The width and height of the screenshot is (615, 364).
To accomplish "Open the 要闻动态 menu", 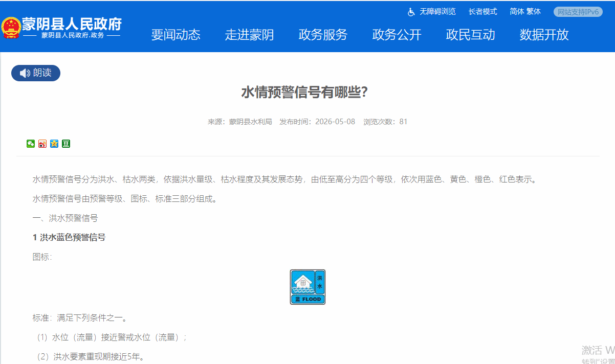I will tap(176, 35).
